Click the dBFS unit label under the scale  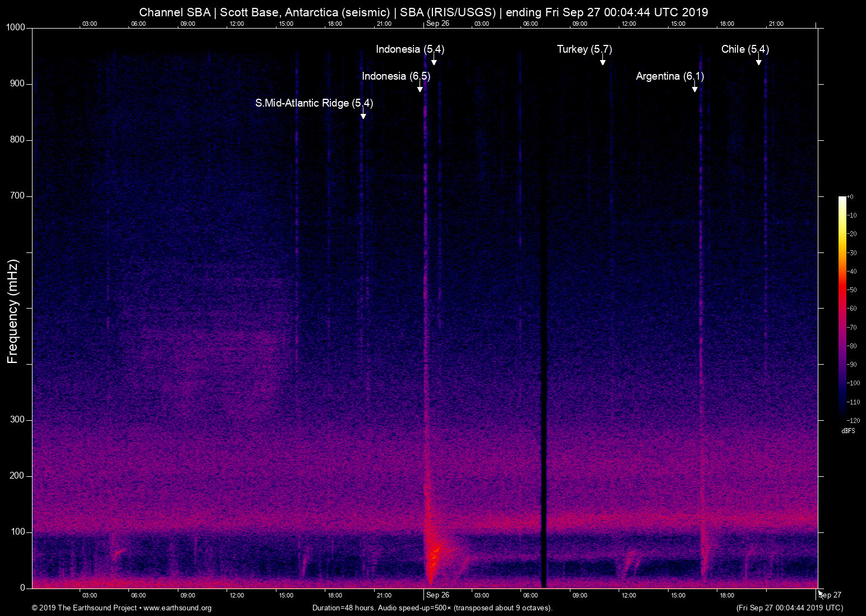pyautogui.click(x=848, y=431)
